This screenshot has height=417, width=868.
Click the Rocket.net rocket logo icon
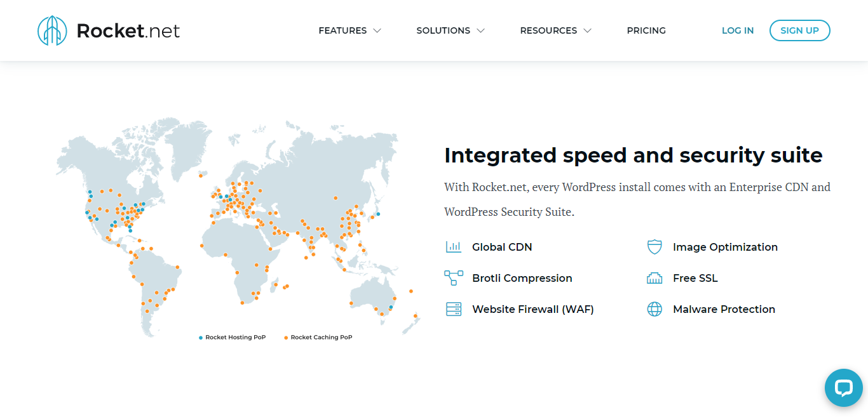pyautogui.click(x=52, y=30)
